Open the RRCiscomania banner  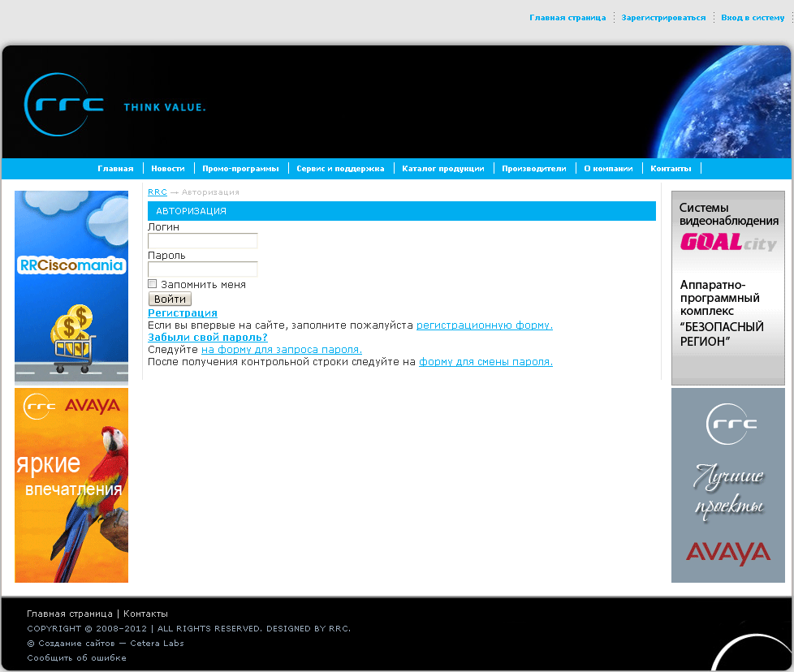tap(71, 286)
